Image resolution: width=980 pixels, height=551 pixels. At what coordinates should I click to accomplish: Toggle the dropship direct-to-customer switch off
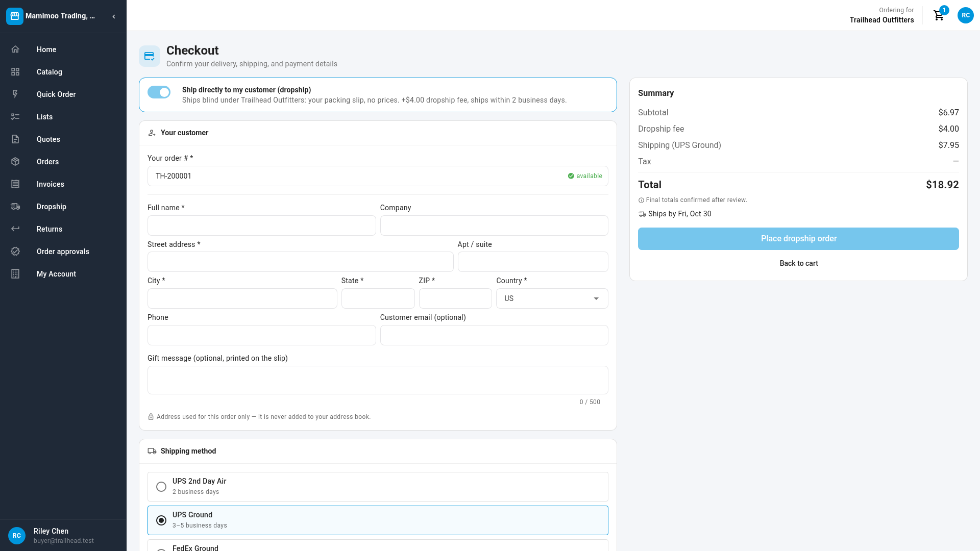pyautogui.click(x=159, y=92)
